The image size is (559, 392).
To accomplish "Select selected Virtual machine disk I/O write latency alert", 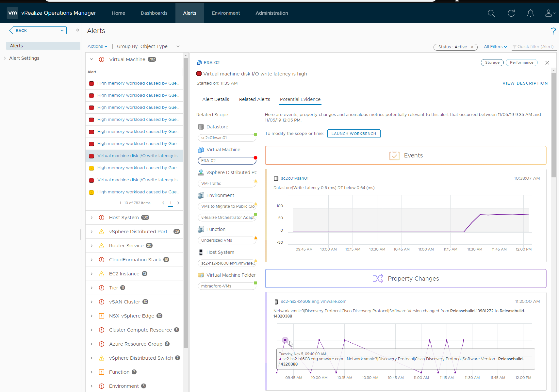I will (x=134, y=156).
